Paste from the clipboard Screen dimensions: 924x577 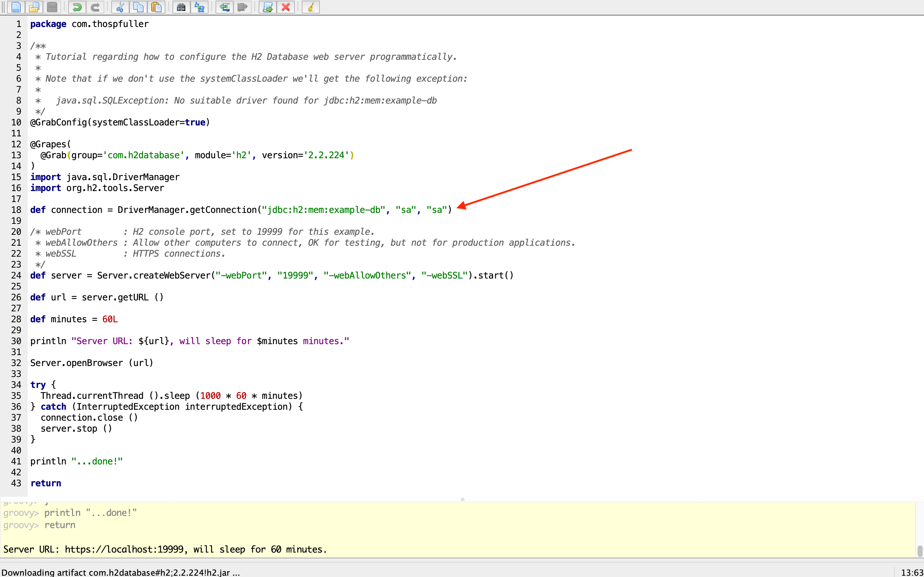point(156,7)
